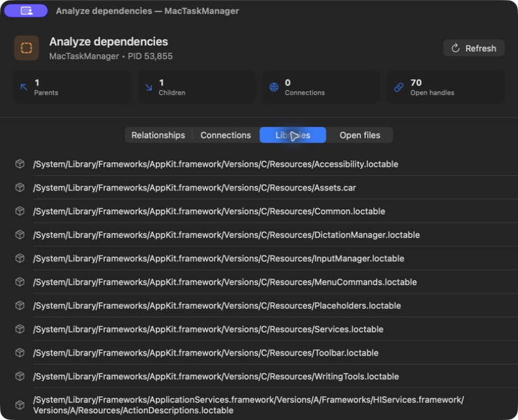The height and width of the screenshot is (420, 518).
Task: Click the Children arrow icon
Action: (149, 87)
